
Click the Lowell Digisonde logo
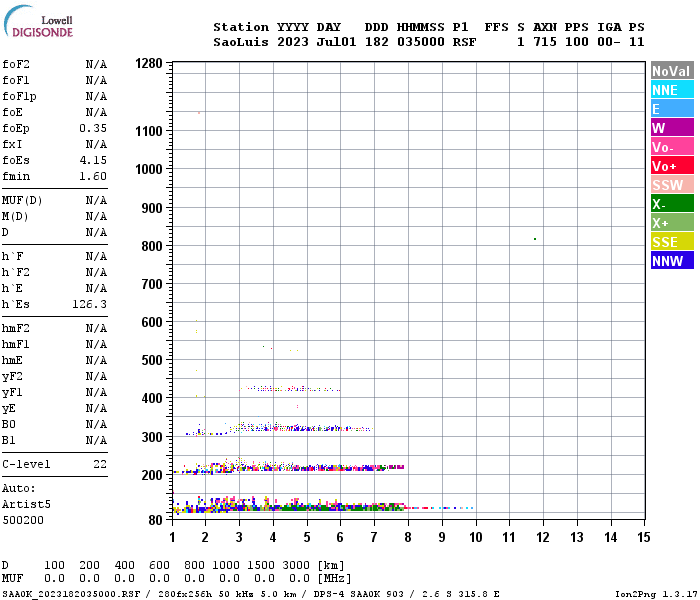click(x=38, y=21)
